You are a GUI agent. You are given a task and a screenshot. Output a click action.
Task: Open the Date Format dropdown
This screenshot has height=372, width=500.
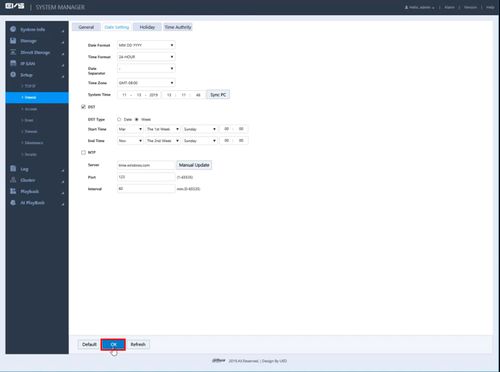tap(146, 45)
